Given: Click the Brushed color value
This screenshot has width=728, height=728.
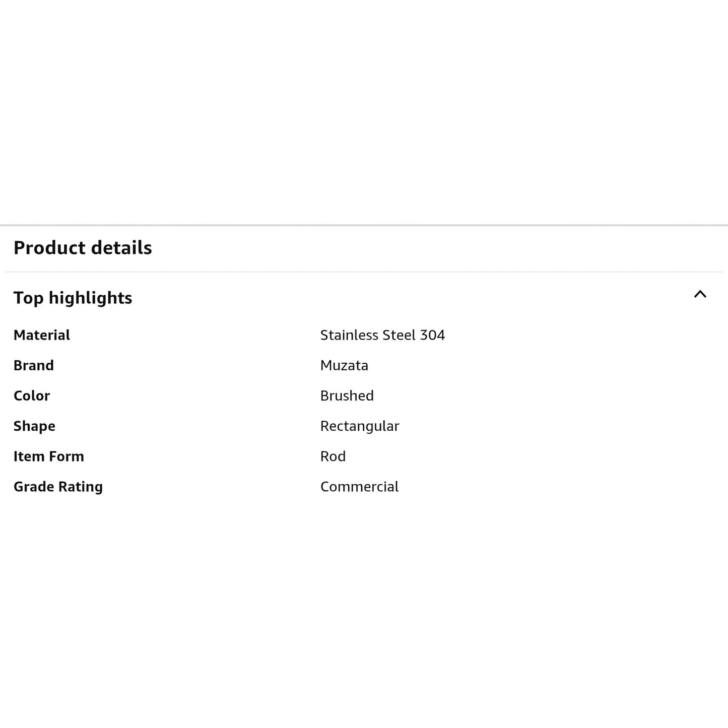Looking at the screenshot, I should [347, 395].
